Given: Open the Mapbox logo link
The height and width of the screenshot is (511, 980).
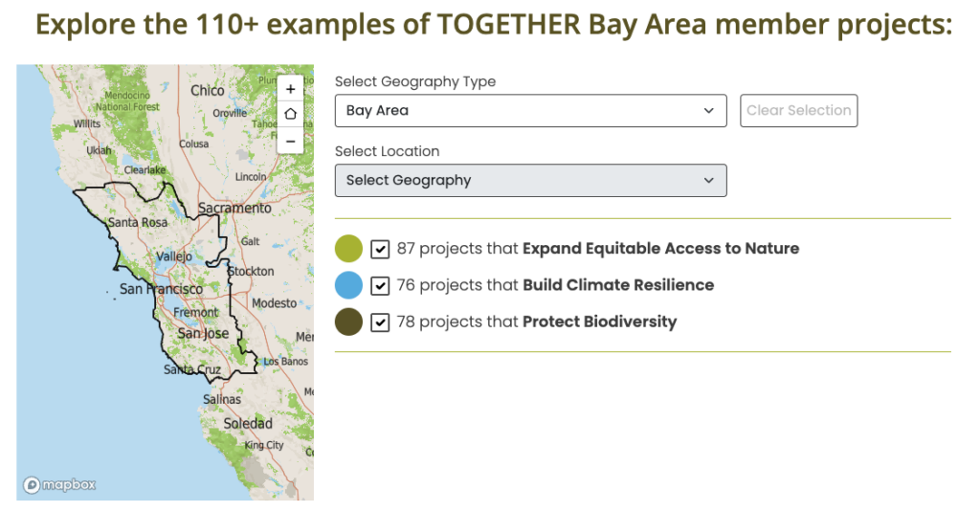Looking at the screenshot, I should pos(59,485).
